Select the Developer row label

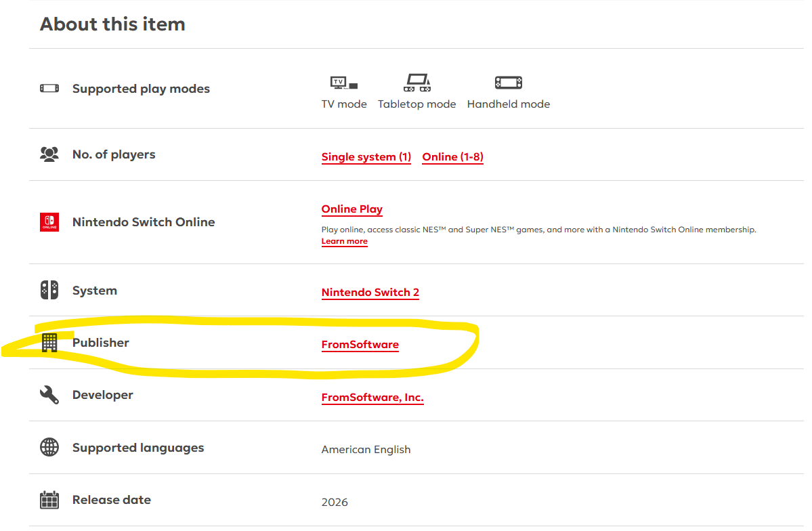(x=102, y=396)
